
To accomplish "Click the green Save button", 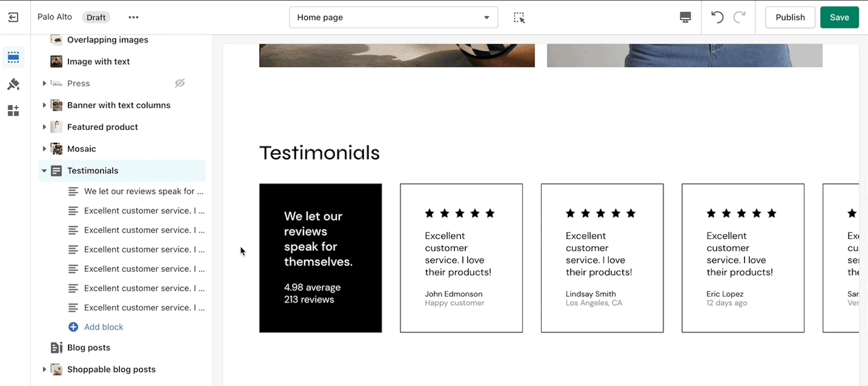I will pyautogui.click(x=839, y=17).
